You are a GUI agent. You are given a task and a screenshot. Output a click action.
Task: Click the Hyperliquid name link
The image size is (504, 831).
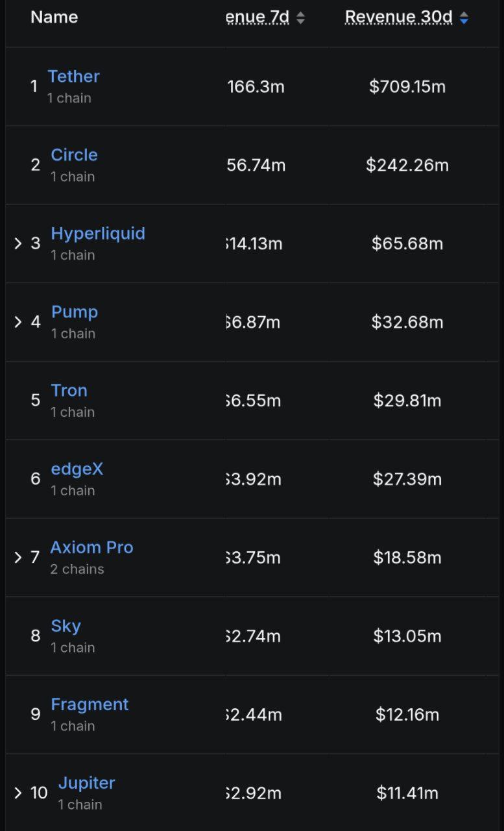[98, 234]
